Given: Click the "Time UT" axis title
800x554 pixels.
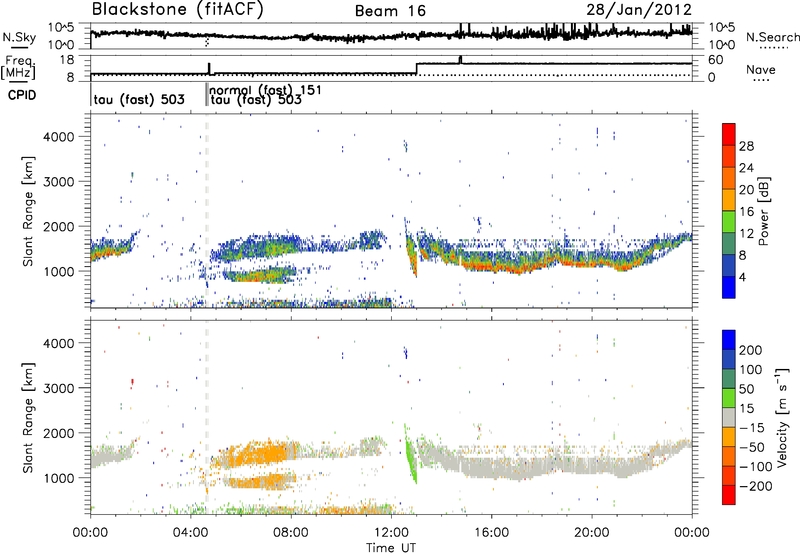Looking at the screenshot, I should [x=391, y=548].
